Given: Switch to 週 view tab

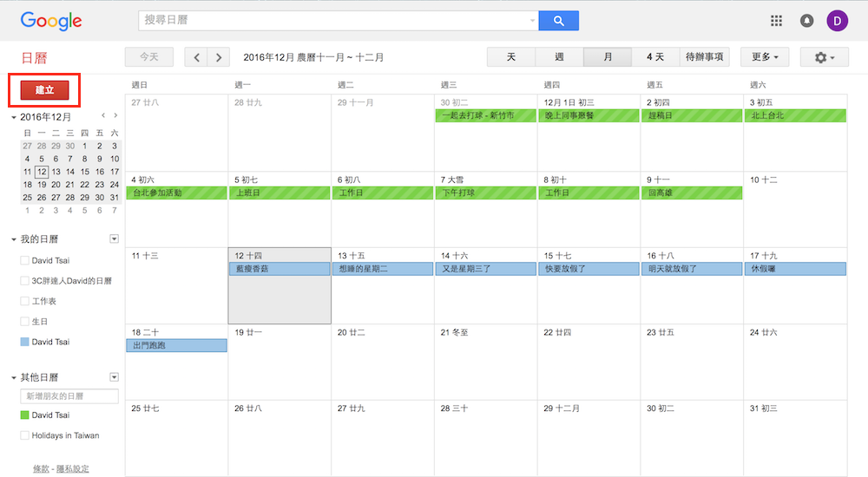Looking at the screenshot, I should 559,57.
